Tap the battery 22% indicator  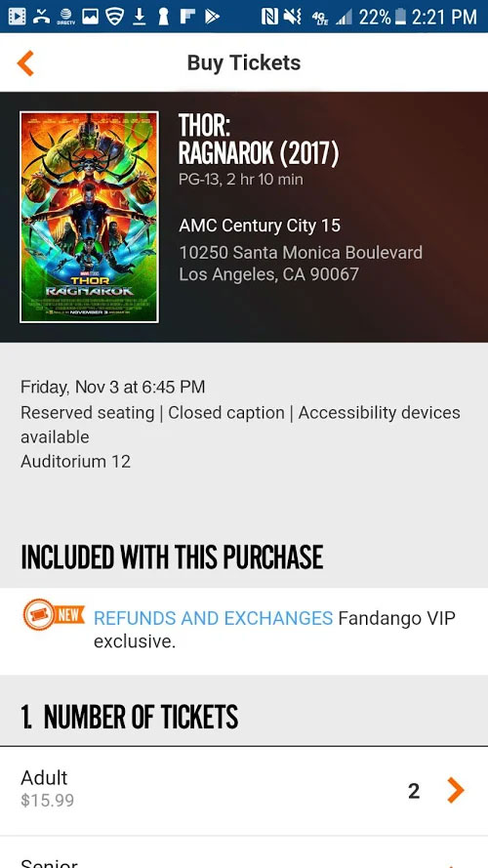[x=383, y=17]
